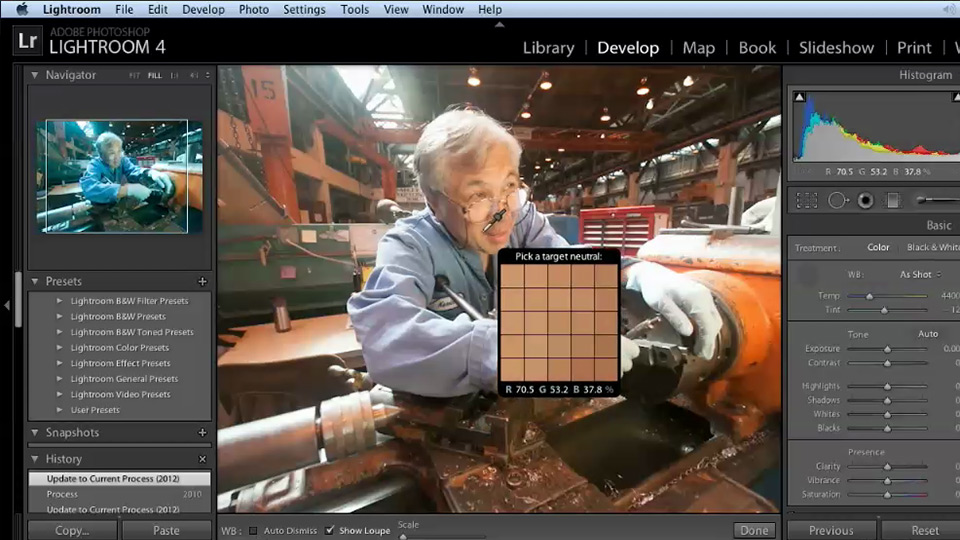This screenshot has width=960, height=540.
Task: Open the View menu
Action: (396, 9)
